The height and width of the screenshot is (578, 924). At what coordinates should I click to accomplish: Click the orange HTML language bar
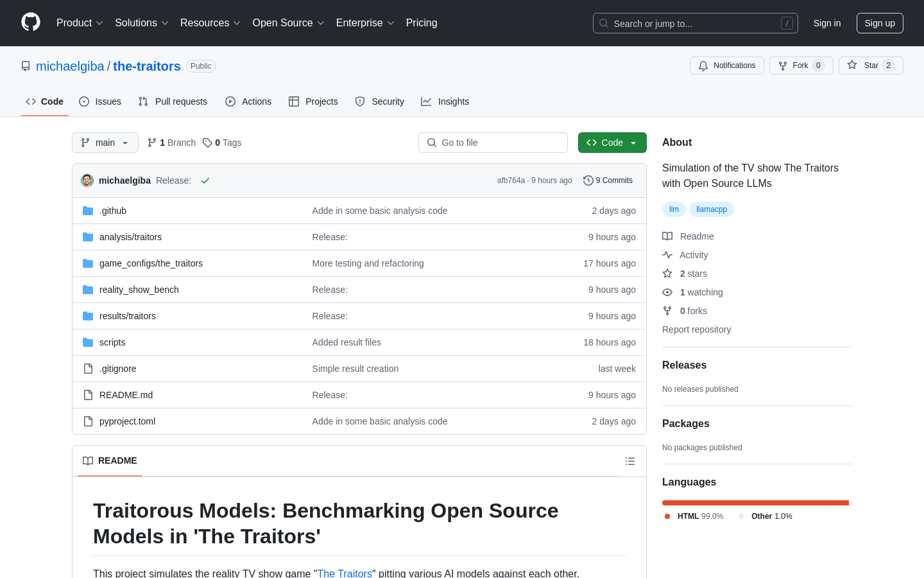tap(755, 503)
